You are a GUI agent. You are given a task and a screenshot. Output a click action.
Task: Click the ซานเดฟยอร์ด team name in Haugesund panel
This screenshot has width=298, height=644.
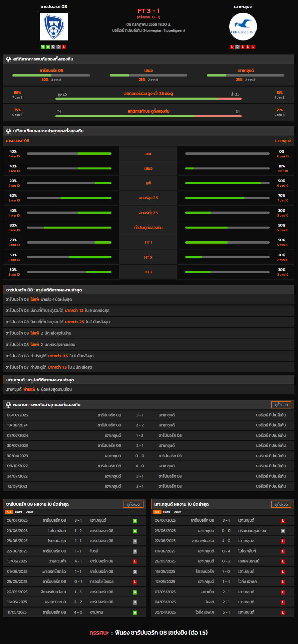203,541
